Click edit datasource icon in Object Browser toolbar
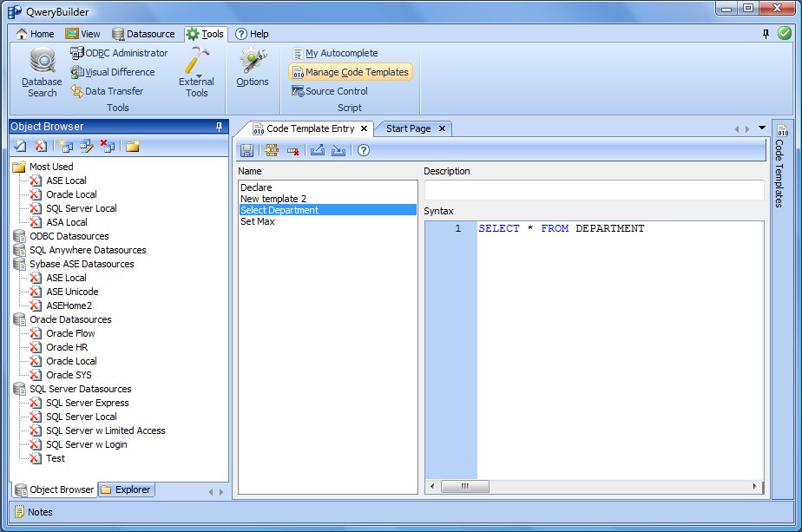The width and height of the screenshot is (802, 532). pos(87,147)
